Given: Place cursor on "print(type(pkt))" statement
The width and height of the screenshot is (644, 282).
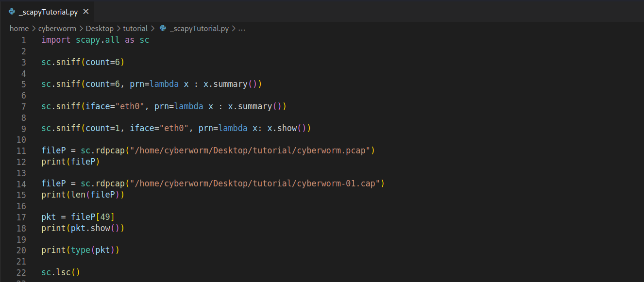Looking at the screenshot, I should coord(80,250).
